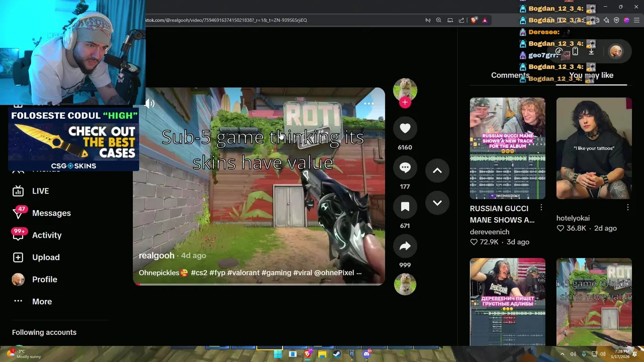The image size is (644, 362).
Task: Open the "I like your tattoos" video thumbnail
Action: [x=594, y=148]
